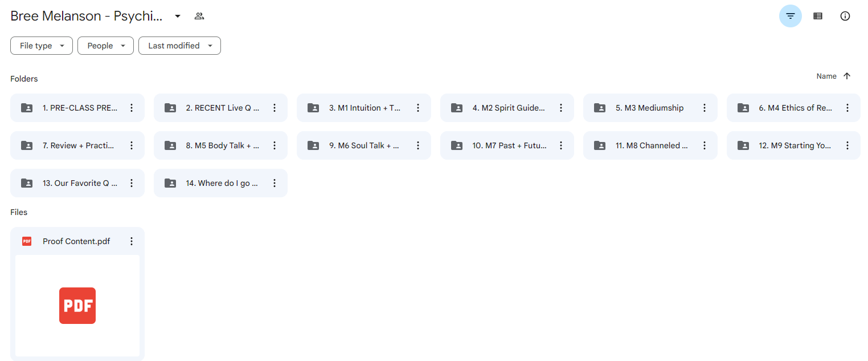Open more actions for 12. M9 Starting Yo folder
Image resolution: width=868 pixels, height=361 pixels.
point(847,145)
